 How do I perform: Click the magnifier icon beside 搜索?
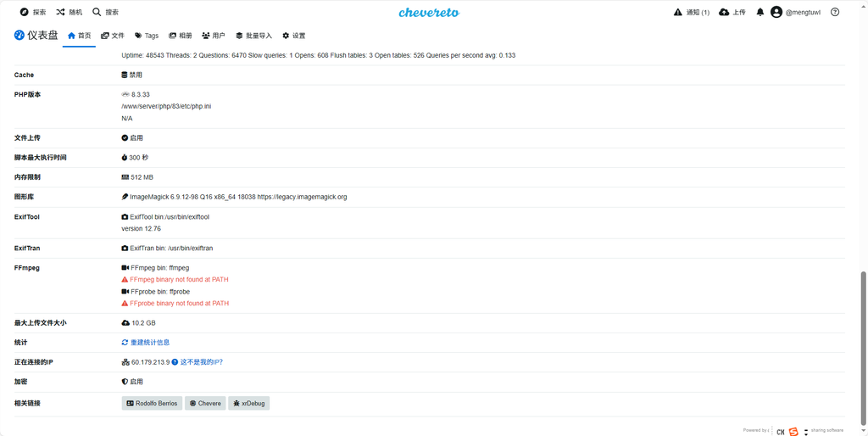[x=97, y=12]
